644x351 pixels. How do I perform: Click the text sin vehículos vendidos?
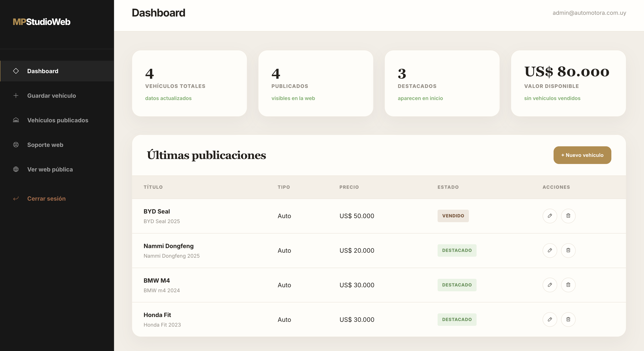tap(552, 98)
